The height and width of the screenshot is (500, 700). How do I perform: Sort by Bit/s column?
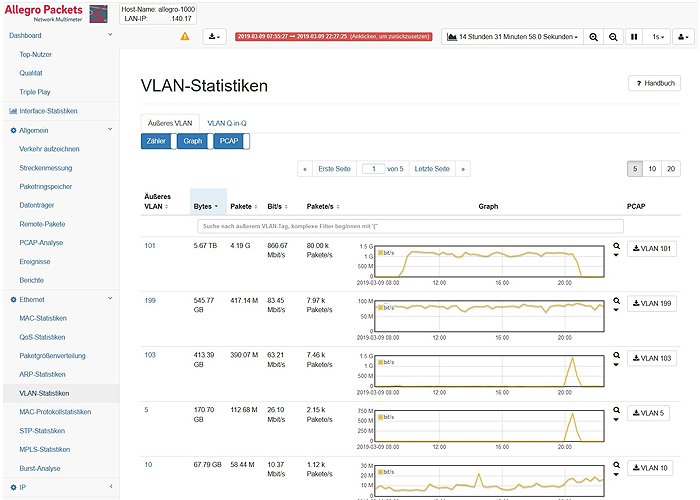point(277,206)
